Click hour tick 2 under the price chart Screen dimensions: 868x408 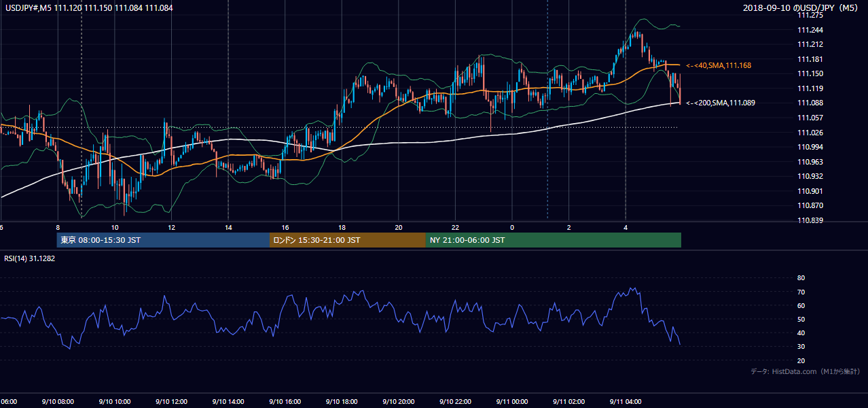(x=568, y=228)
